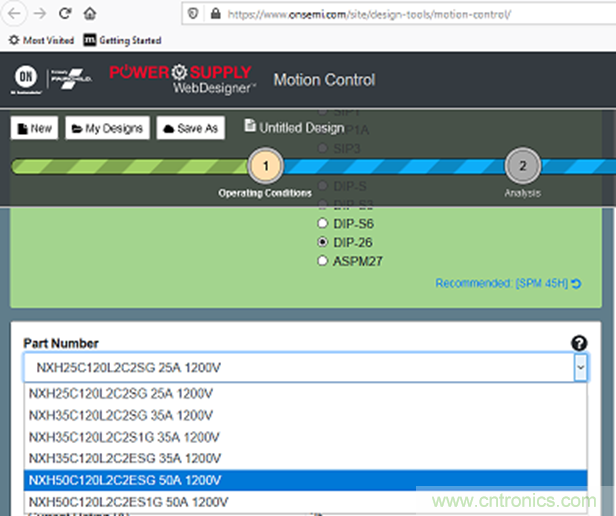
Task: Click the New design button
Action: coord(34,128)
